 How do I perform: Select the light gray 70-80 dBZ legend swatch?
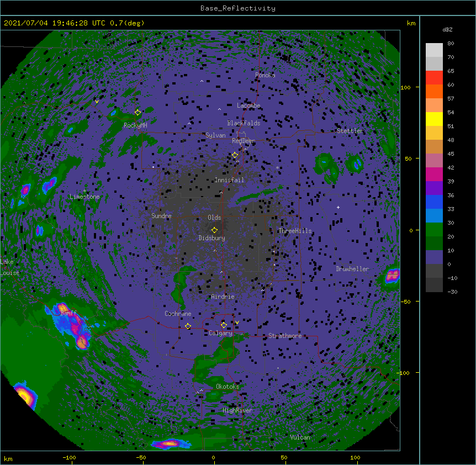click(x=434, y=50)
